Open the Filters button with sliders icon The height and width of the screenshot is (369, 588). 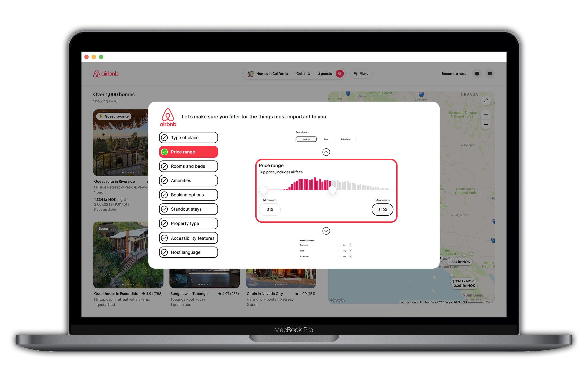pyautogui.click(x=361, y=74)
